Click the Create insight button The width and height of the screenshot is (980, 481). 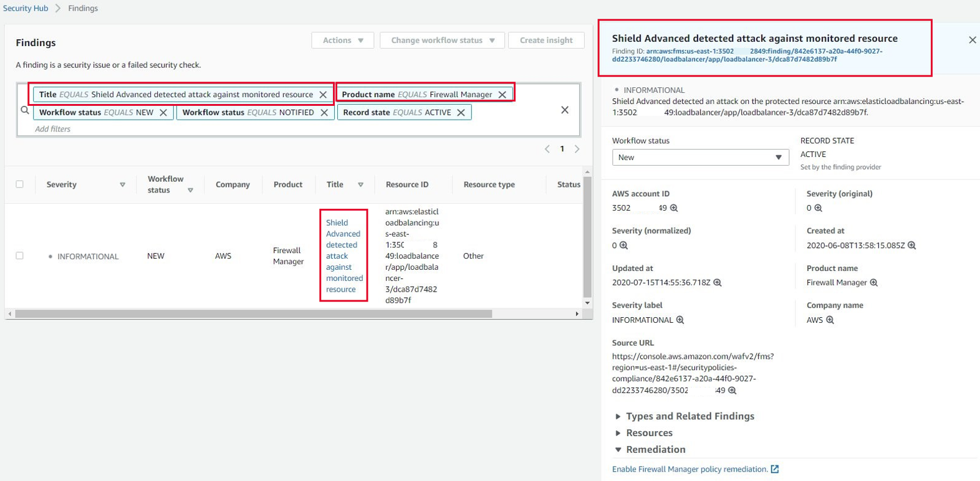tap(546, 40)
